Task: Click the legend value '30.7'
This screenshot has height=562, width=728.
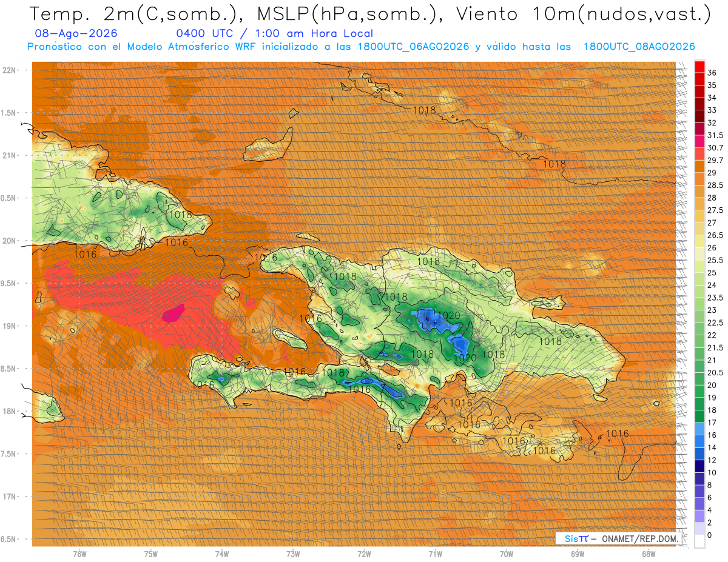Action: [x=715, y=147]
